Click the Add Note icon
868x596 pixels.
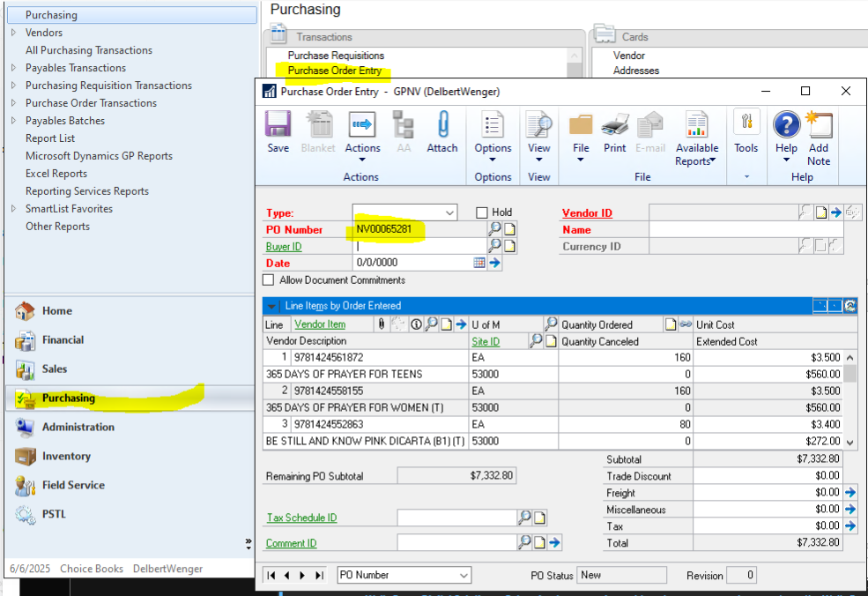point(819,124)
